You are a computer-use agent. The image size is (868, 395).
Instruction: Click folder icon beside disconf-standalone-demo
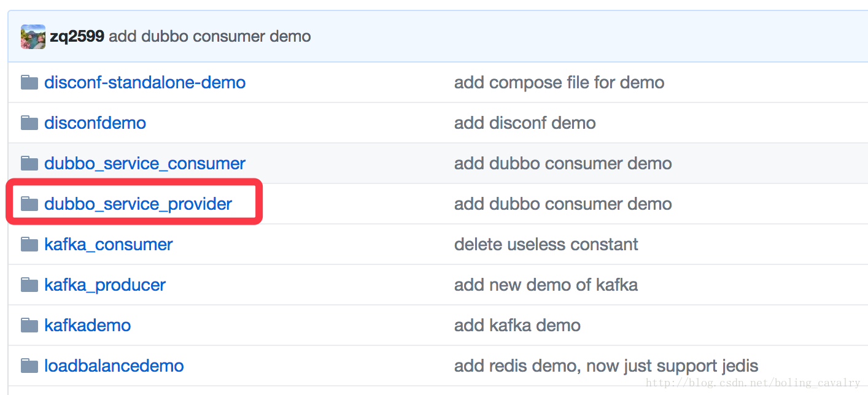coord(29,83)
